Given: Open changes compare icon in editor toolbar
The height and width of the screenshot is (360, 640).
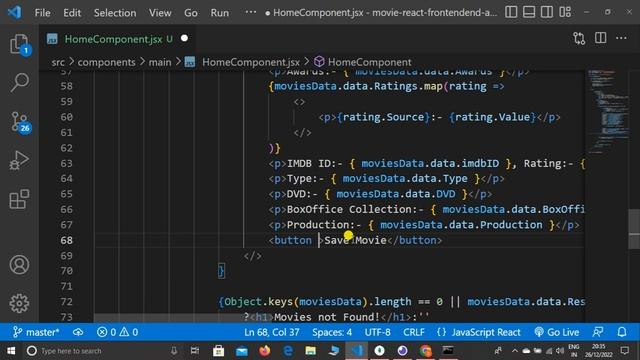Looking at the screenshot, I should click(579, 38).
